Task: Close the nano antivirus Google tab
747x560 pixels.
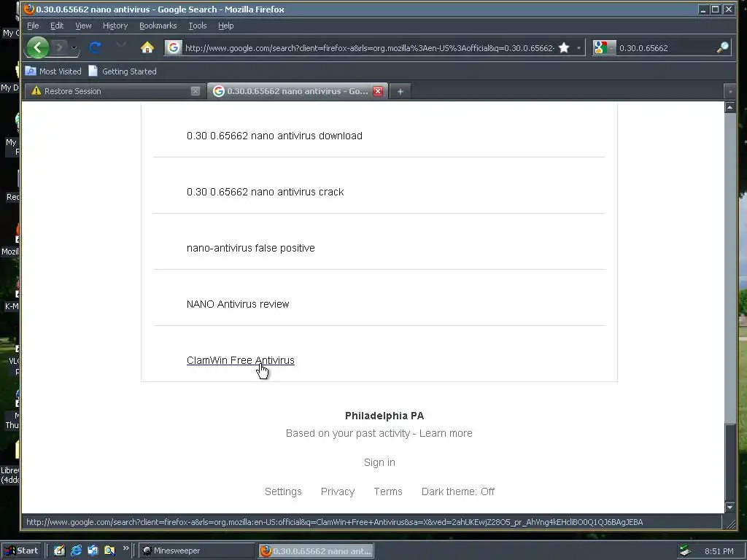Action: point(378,91)
